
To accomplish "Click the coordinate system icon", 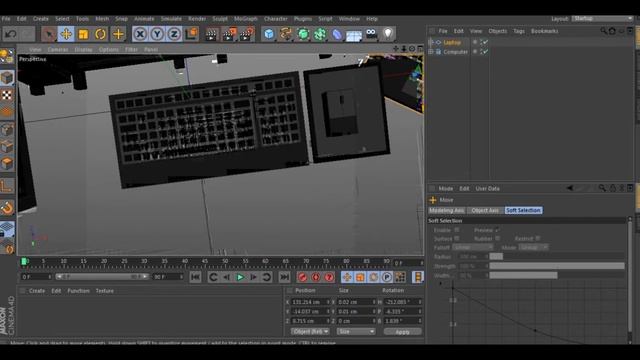I will click(191, 34).
